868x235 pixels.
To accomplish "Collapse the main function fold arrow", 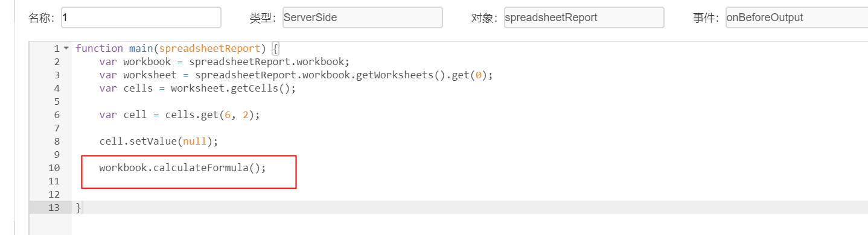I will [66, 48].
